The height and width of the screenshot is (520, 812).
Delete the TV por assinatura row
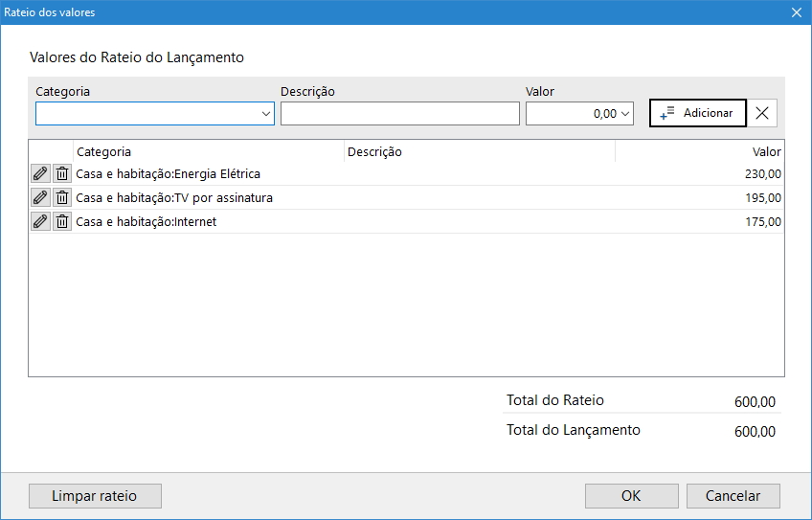point(62,197)
